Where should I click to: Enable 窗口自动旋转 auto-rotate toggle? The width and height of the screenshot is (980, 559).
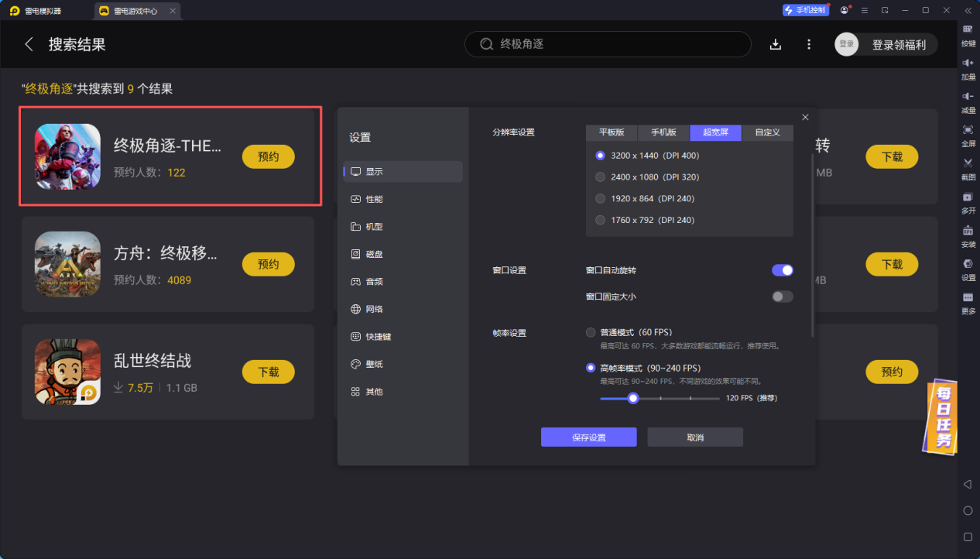coord(782,270)
